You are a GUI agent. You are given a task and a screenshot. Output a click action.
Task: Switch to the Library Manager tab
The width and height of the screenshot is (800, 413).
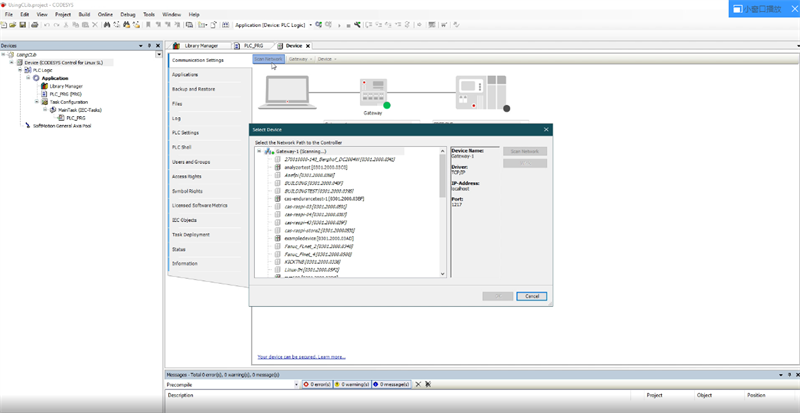tap(201, 45)
